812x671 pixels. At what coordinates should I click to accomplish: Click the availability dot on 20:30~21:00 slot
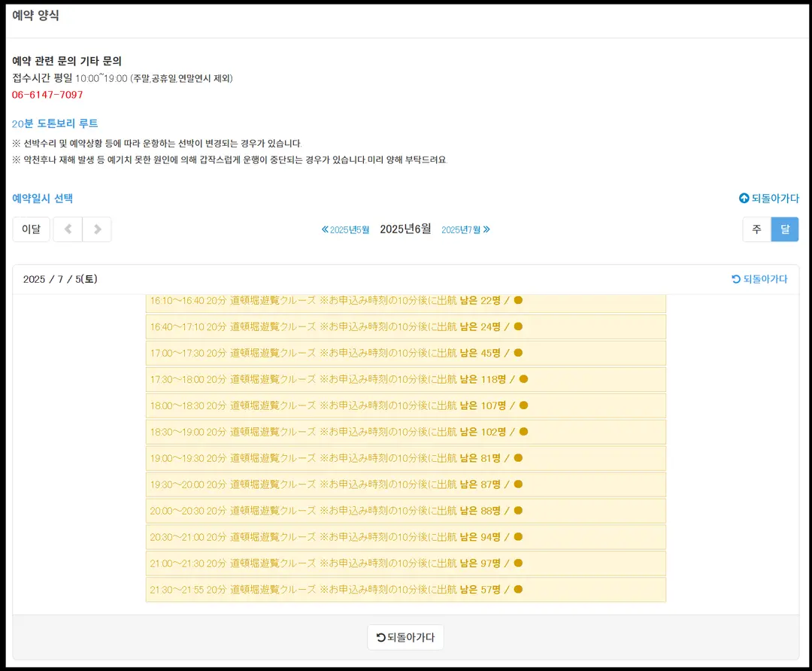click(x=518, y=536)
